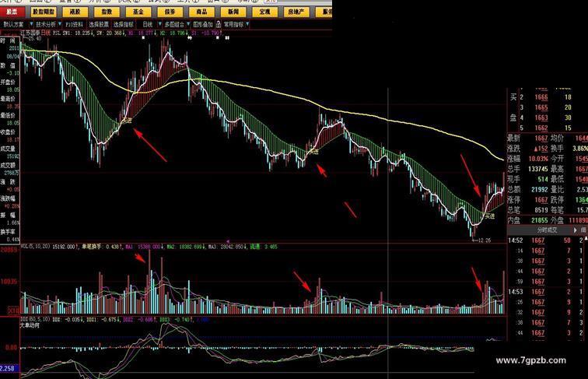Click the 12.26 low price marker
Image resolution: width=588 pixels, height=379 pixels.
pos(482,240)
